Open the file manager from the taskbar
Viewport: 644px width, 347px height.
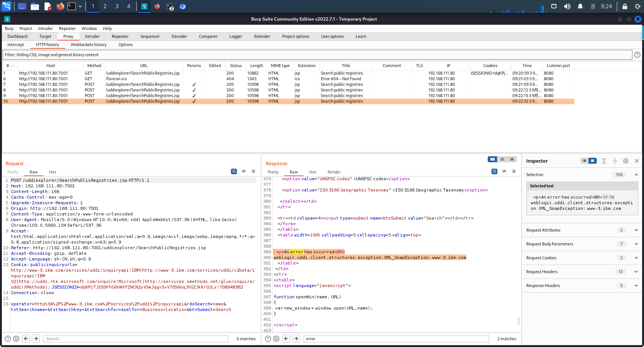pos(35,6)
